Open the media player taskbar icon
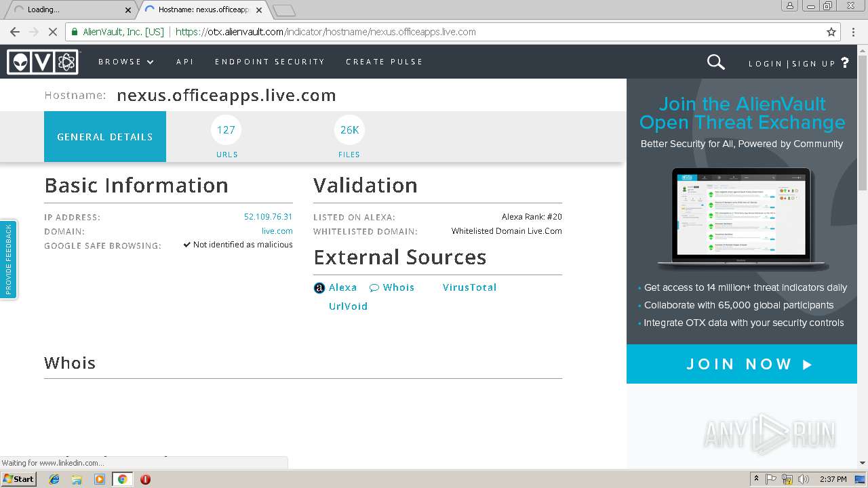The height and width of the screenshot is (488, 868). tap(100, 479)
